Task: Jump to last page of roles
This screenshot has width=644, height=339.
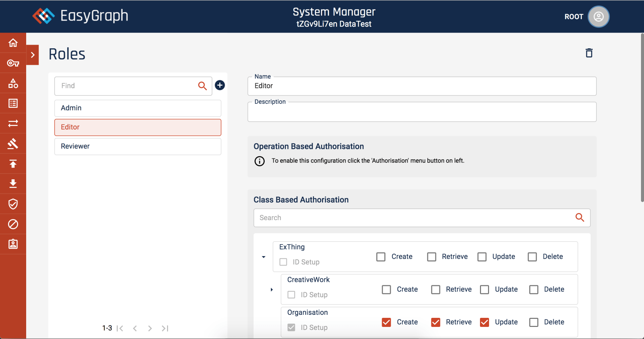Action: click(165, 328)
